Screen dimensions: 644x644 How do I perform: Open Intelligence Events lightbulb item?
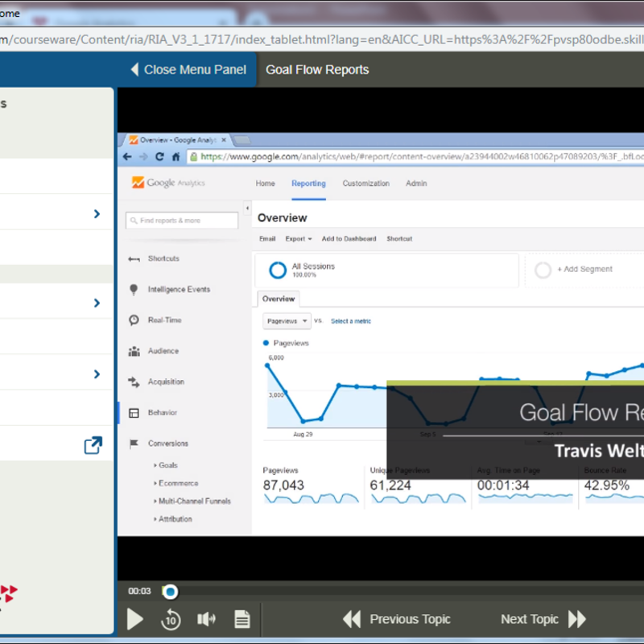pyautogui.click(x=134, y=290)
